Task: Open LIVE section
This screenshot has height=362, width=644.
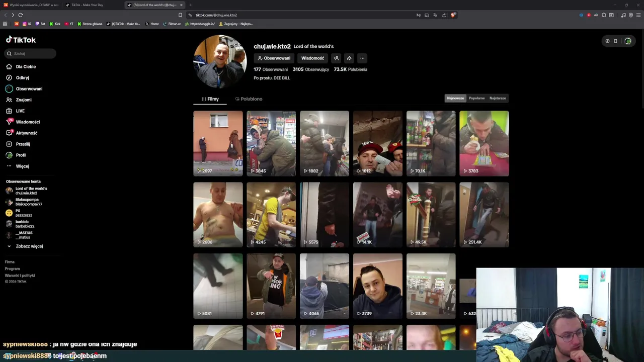Action: [15, 111]
